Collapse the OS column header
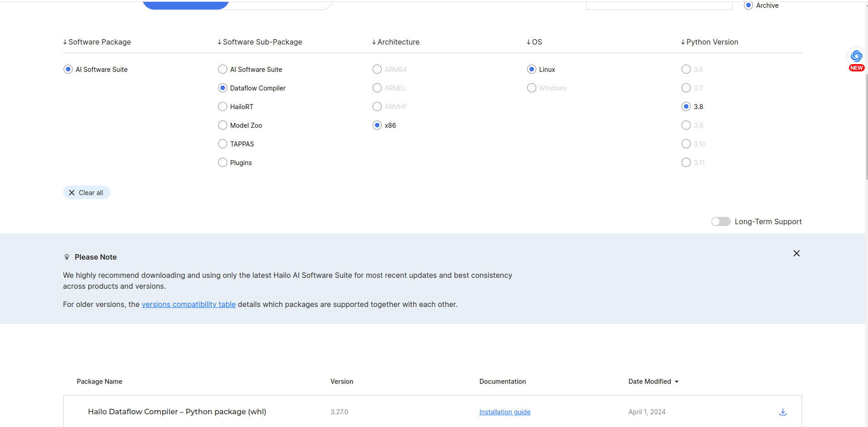 tap(534, 42)
